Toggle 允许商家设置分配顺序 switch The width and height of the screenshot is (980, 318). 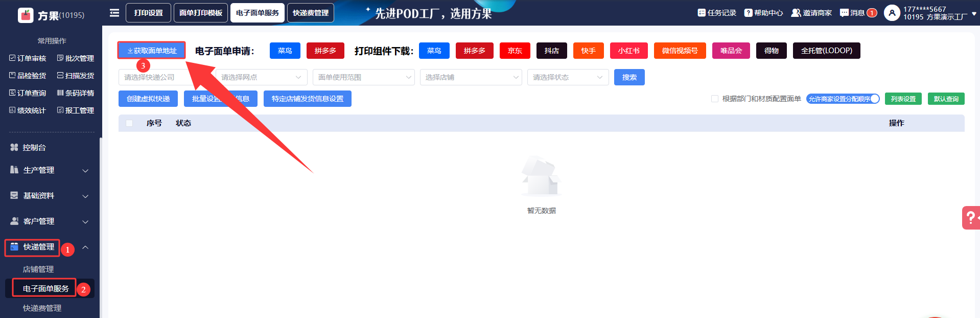843,99
